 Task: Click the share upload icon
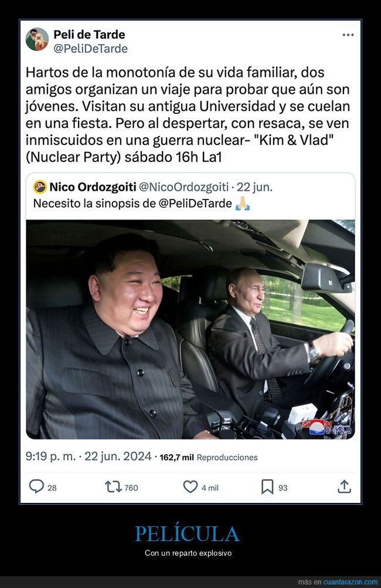click(x=344, y=486)
